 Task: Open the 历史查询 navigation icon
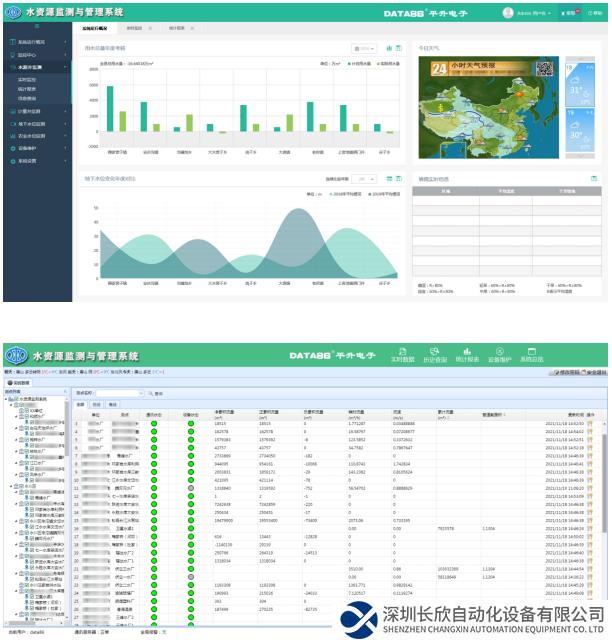435,357
